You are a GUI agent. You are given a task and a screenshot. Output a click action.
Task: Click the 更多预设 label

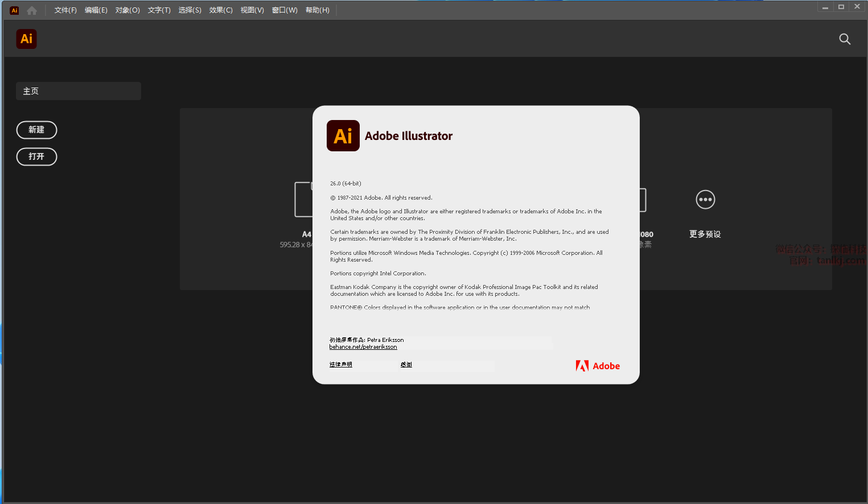coord(705,234)
